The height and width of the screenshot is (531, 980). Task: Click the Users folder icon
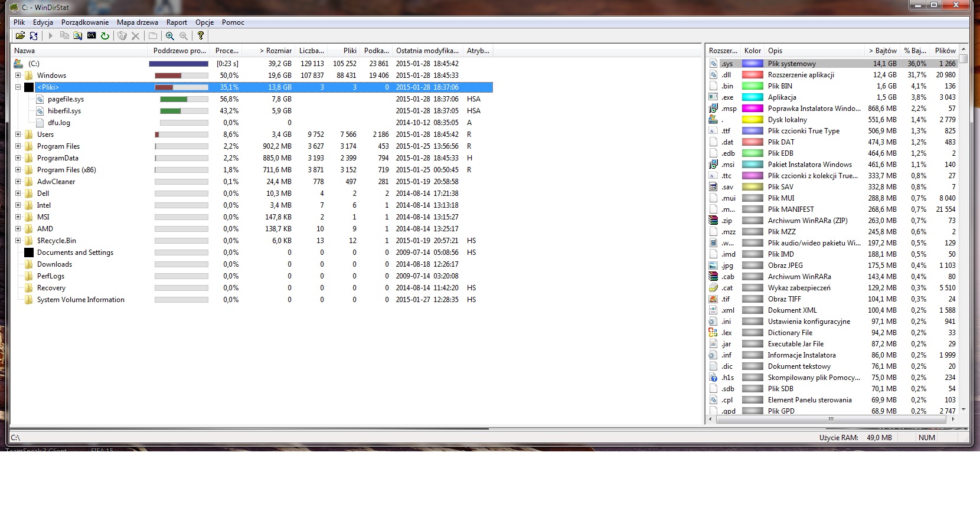pyautogui.click(x=28, y=135)
